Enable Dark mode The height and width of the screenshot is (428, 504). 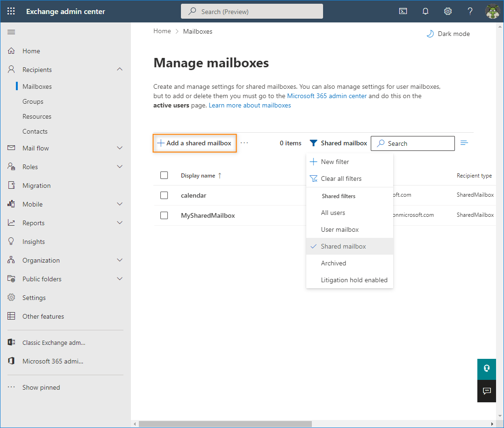pos(447,33)
